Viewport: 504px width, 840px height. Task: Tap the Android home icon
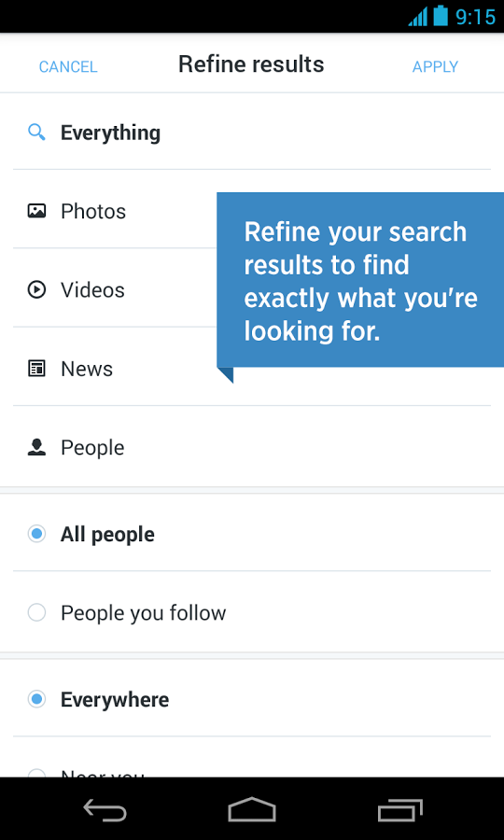coord(252,809)
